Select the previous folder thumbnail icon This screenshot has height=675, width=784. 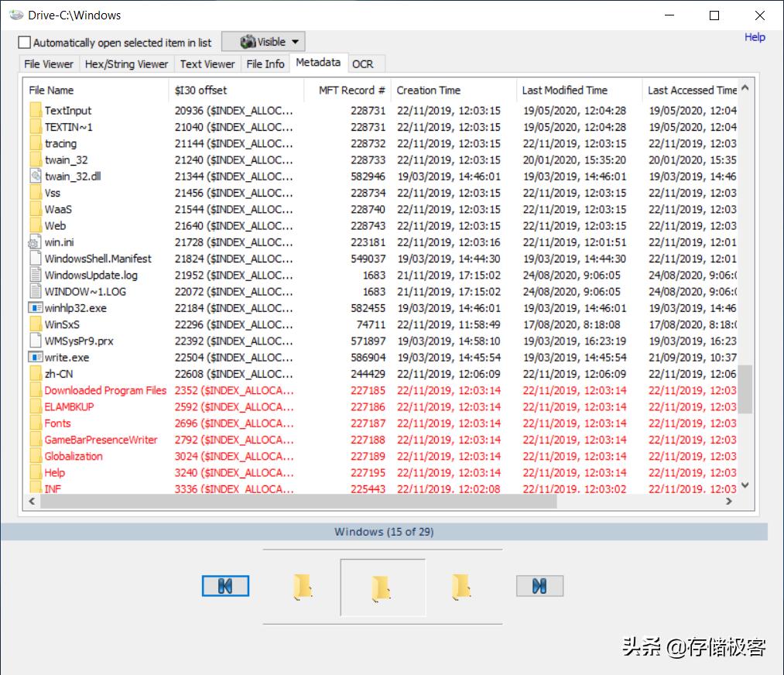(303, 587)
